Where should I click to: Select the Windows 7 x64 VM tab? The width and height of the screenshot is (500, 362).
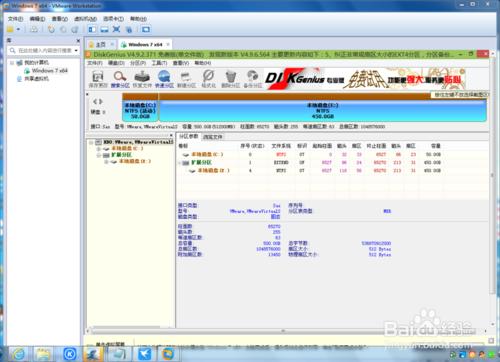point(145,44)
